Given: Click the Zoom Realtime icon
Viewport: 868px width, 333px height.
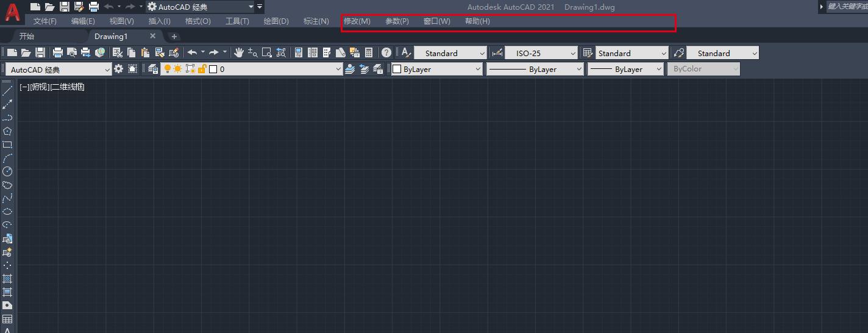Looking at the screenshot, I should (x=252, y=53).
